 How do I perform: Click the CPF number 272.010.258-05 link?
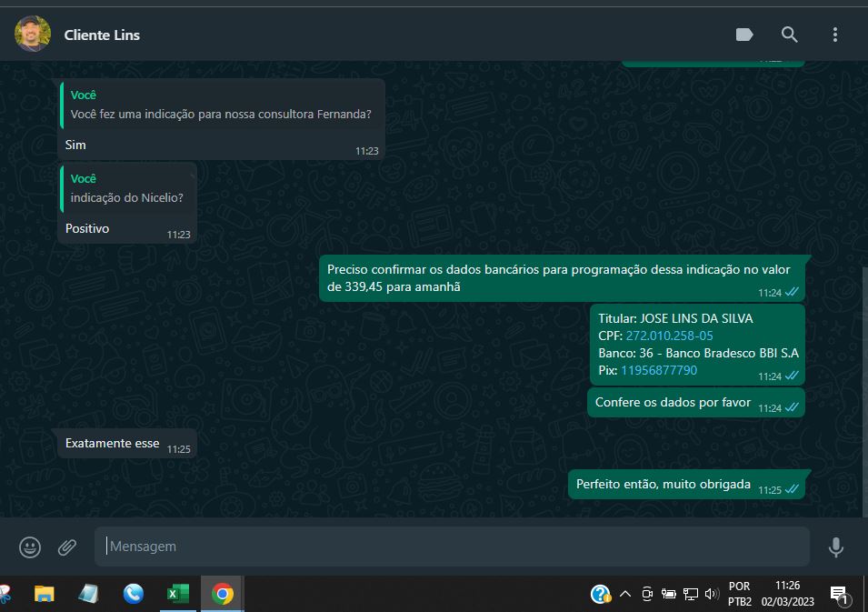tap(669, 336)
